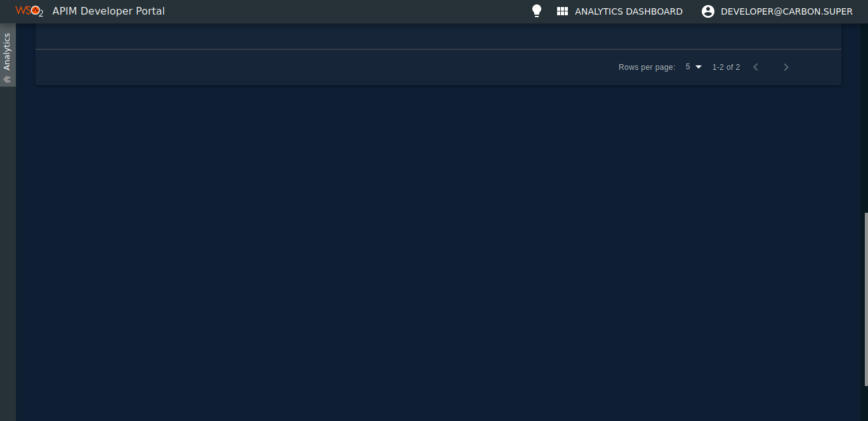The height and width of the screenshot is (421, 868).
Task: Open the rows per page dropdown
Action: pyautogui.click(x=694, y=67)
